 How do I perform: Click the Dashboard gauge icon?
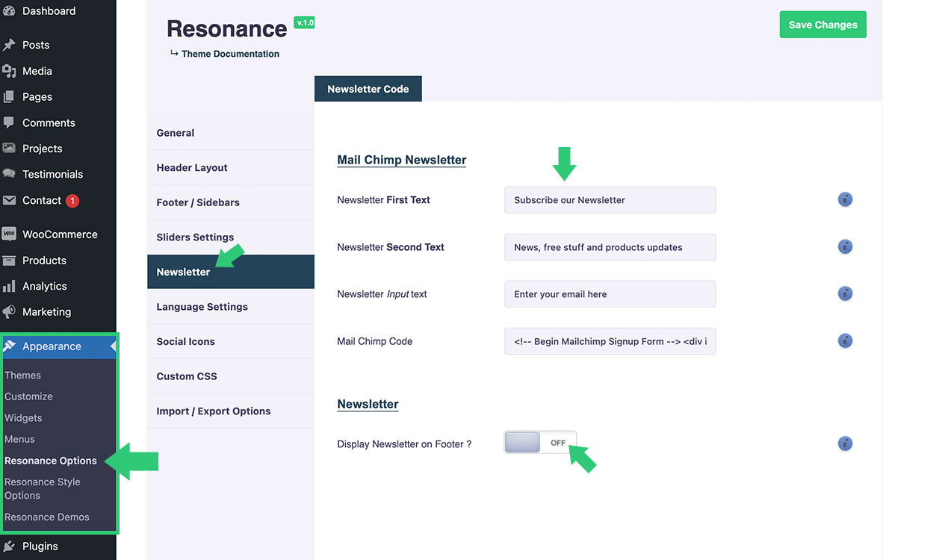9,11
